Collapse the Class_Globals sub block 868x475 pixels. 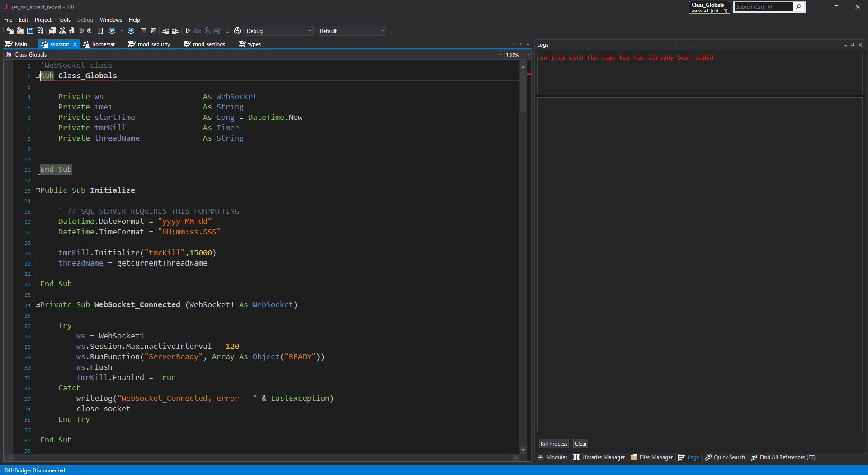click(38, 76)
